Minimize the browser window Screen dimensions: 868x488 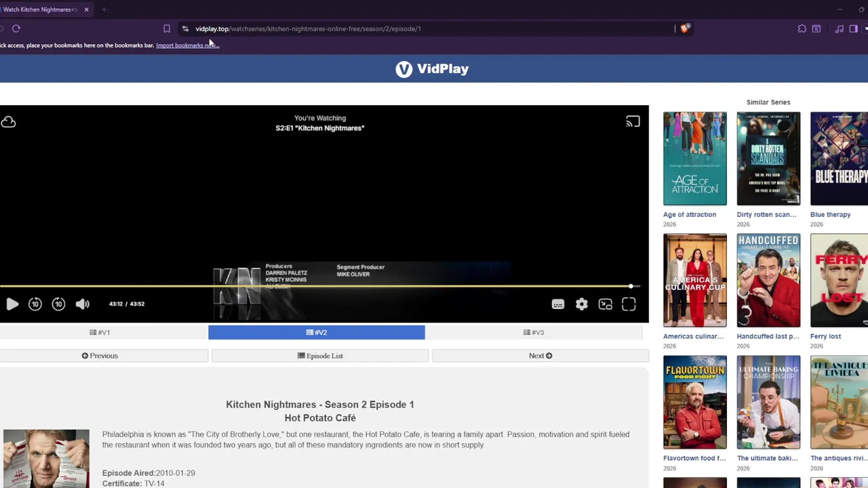coord(840,9)
